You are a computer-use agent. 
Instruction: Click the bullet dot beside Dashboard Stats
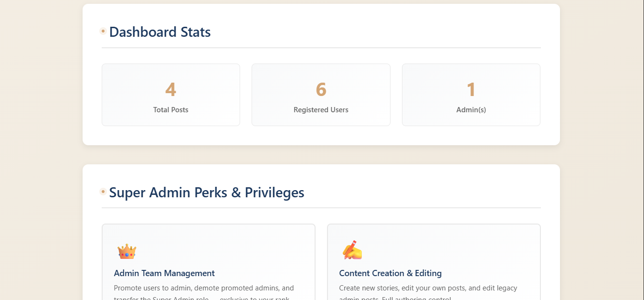pyautogui.click(x=103, y=31)
